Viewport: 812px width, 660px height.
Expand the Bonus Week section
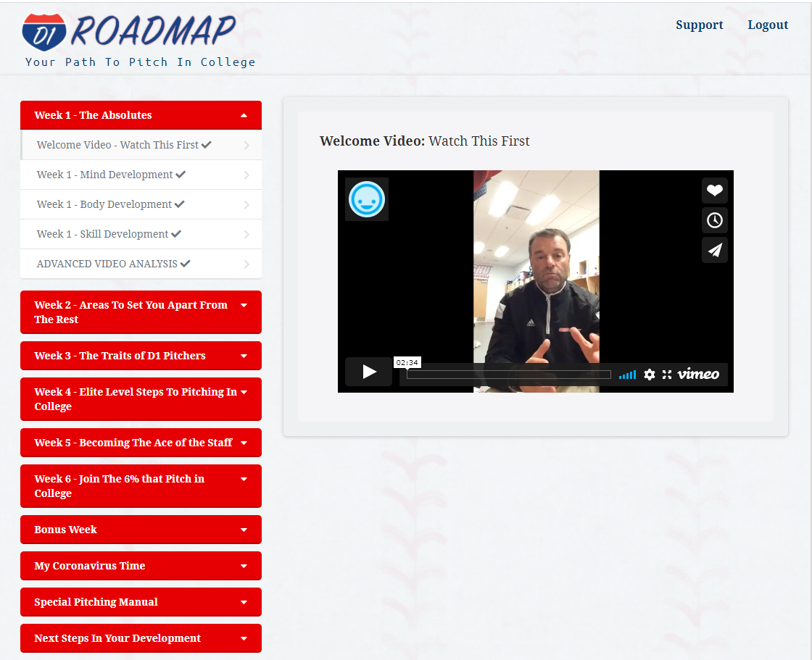(141, 530)
